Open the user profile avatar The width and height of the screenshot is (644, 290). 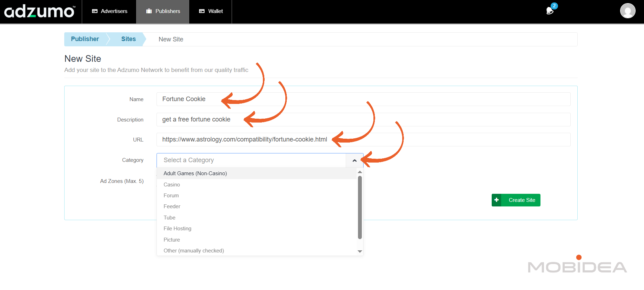(628, 11)
